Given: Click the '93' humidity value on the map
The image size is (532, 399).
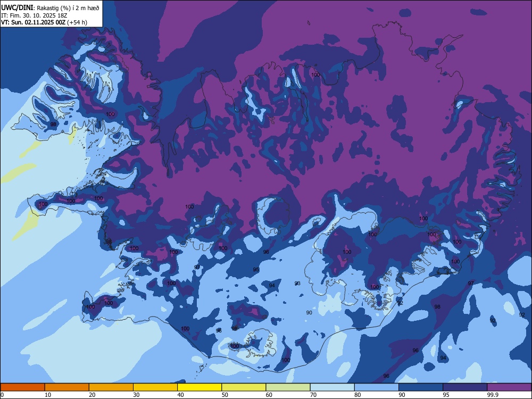Looking at the screenshot, I should coord(297,284).
